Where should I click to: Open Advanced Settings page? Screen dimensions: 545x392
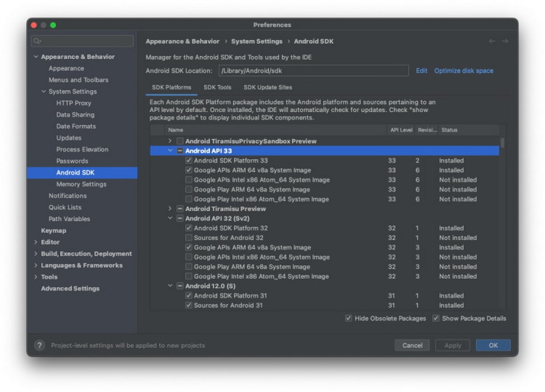70,288
